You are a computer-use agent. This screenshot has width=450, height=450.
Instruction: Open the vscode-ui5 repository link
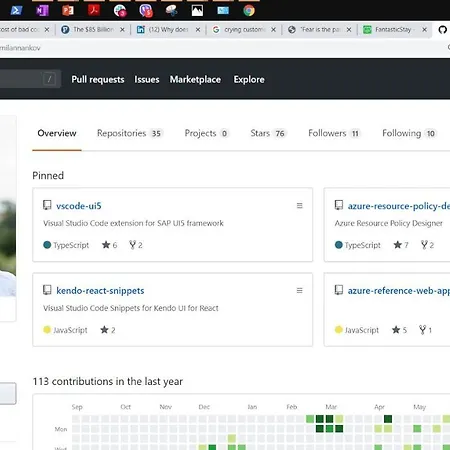coord(79,206)
